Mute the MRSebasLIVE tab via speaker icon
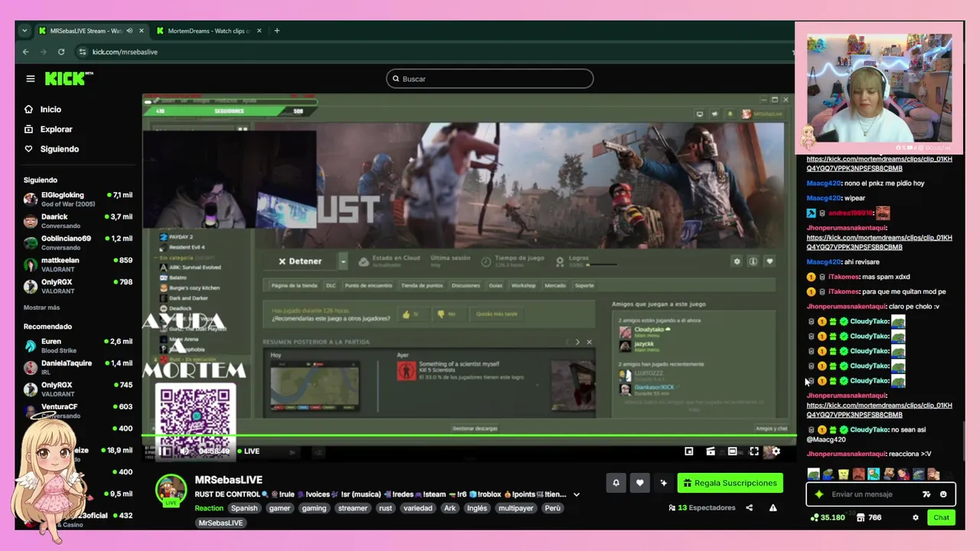Image resolution: width=980 pixels, height=551 pixels. (x=129, y=31)
